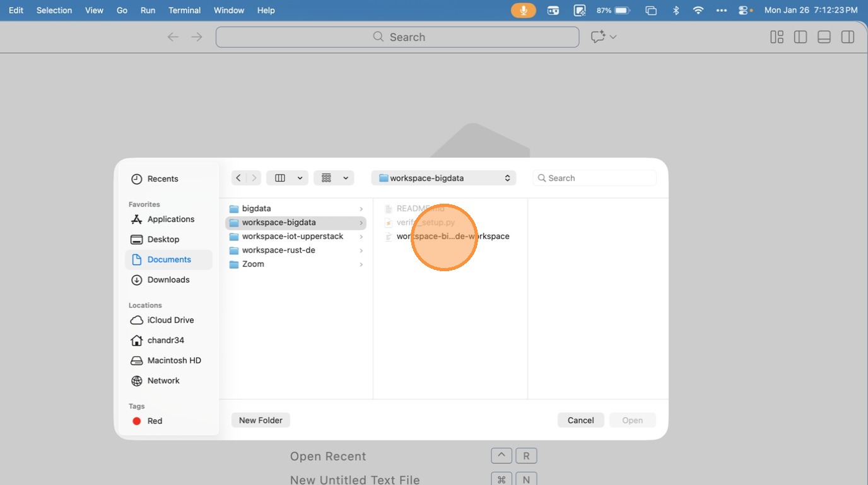Expand the bigdata folder chevron
Screen dimensions: 868x485
tap(361, 209)
